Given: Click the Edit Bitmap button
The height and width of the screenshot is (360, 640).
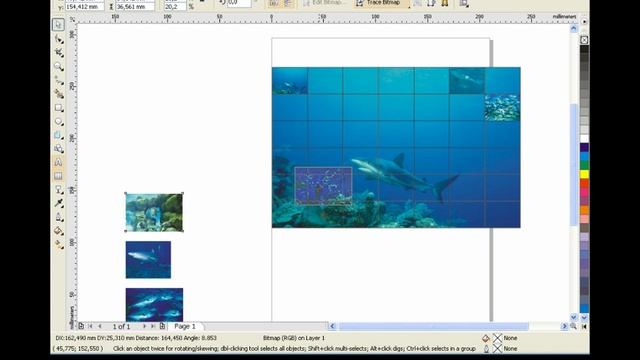Looking at the screenshot, I should pos(324,3).
